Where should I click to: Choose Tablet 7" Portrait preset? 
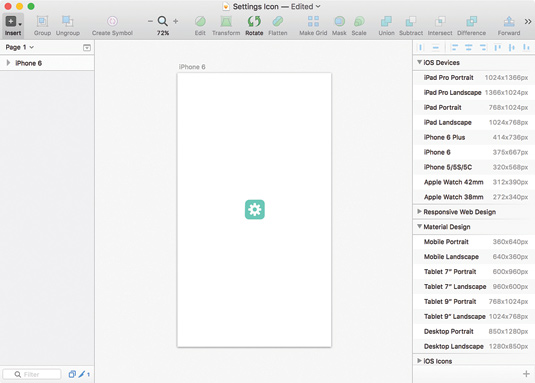coord(474,272)
